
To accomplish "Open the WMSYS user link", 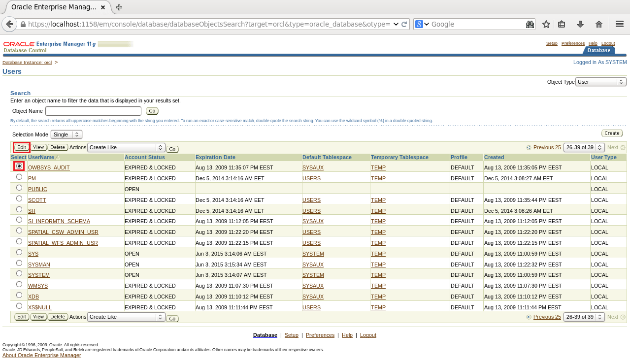I will [38, 286].
